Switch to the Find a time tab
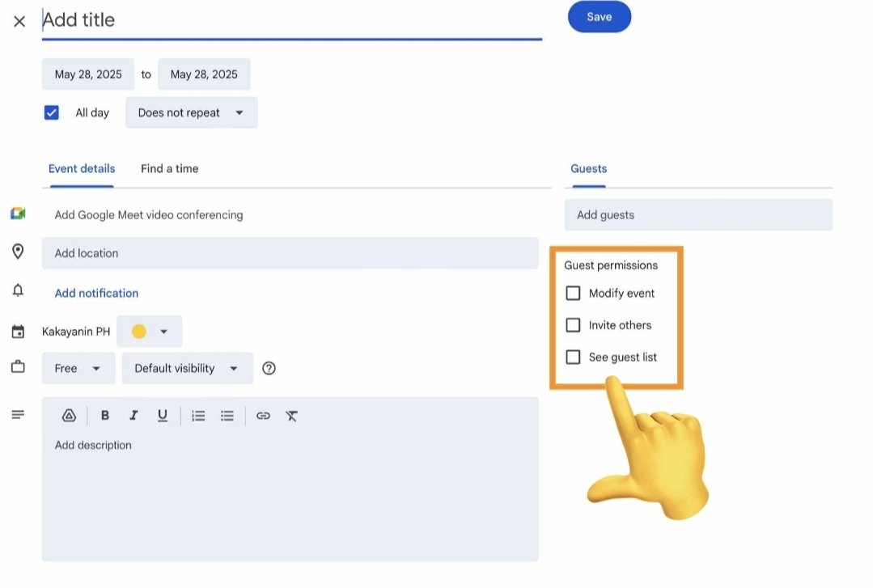Viewport: 873px width, 588px height. (169, 169)
